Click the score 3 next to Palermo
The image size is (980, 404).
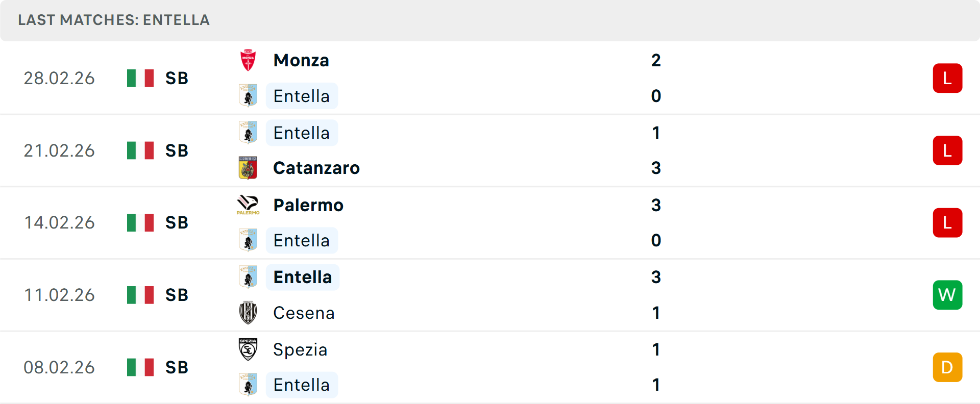[656, 205]
